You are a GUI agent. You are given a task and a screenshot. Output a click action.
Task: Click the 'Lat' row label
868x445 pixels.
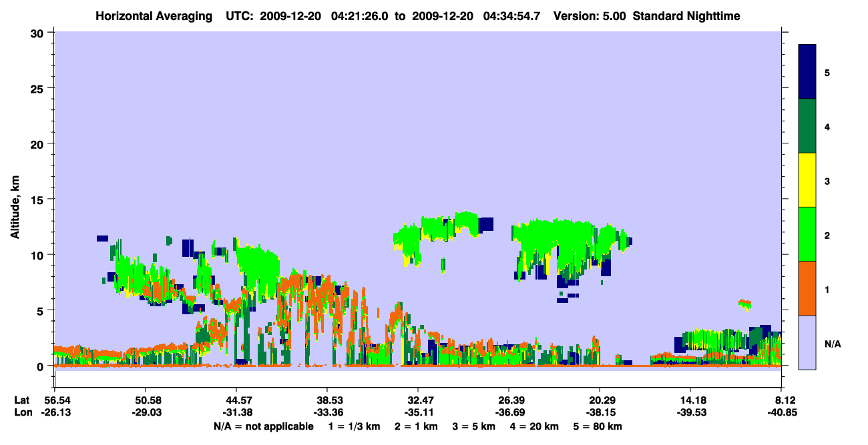(x=22, y=400)
